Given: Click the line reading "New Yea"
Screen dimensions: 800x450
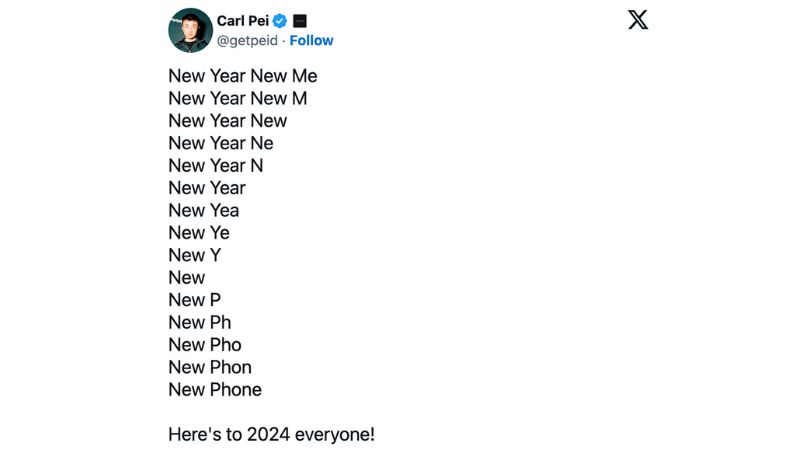Looking at the screenshot, I should pyautogui.click(x=203, y=210).
